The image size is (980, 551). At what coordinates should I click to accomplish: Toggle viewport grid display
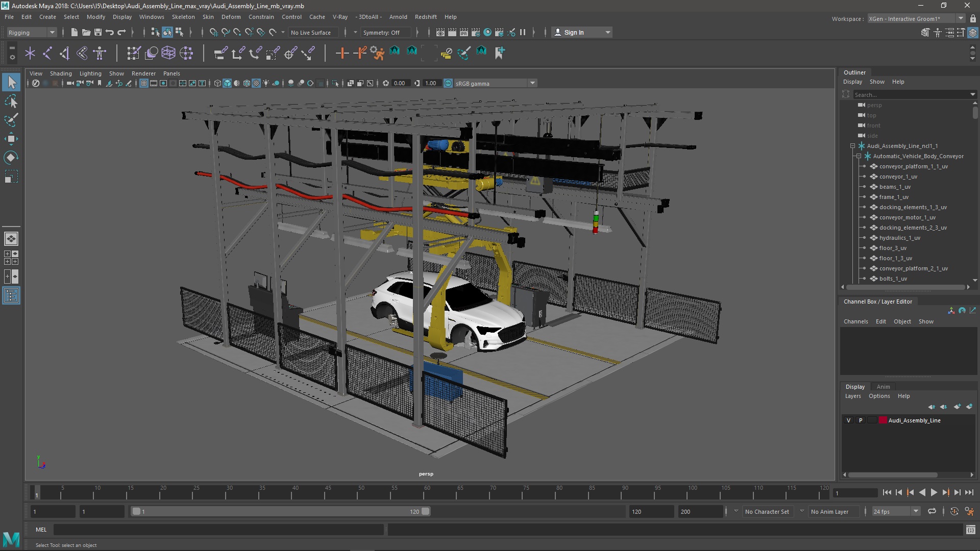click(x=144, y=83)
